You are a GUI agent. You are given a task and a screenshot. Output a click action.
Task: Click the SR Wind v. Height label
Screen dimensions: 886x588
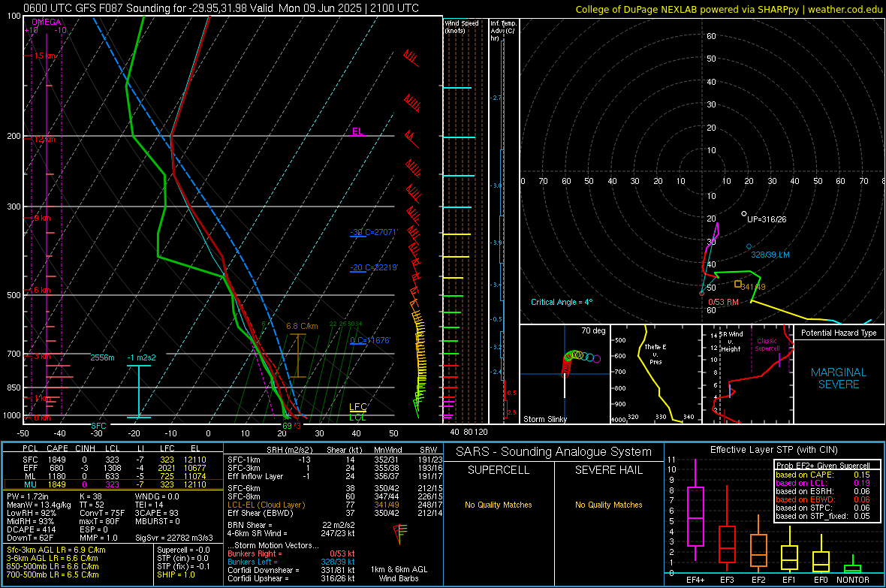731,342
